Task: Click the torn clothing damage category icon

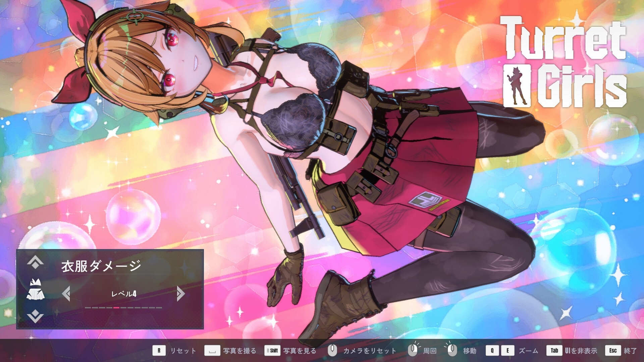Action: [x=36, y=289]
